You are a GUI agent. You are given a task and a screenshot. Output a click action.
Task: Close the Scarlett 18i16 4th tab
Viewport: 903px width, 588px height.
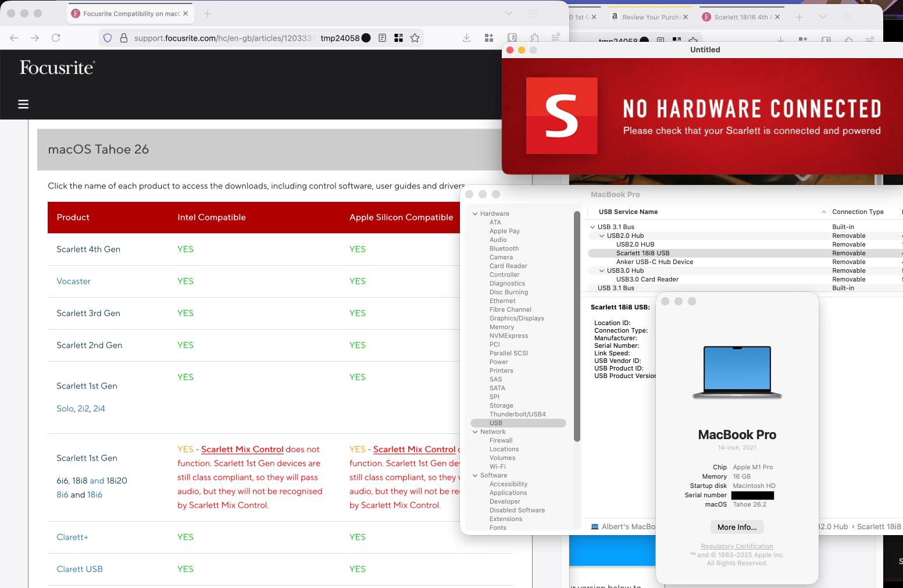777,17
